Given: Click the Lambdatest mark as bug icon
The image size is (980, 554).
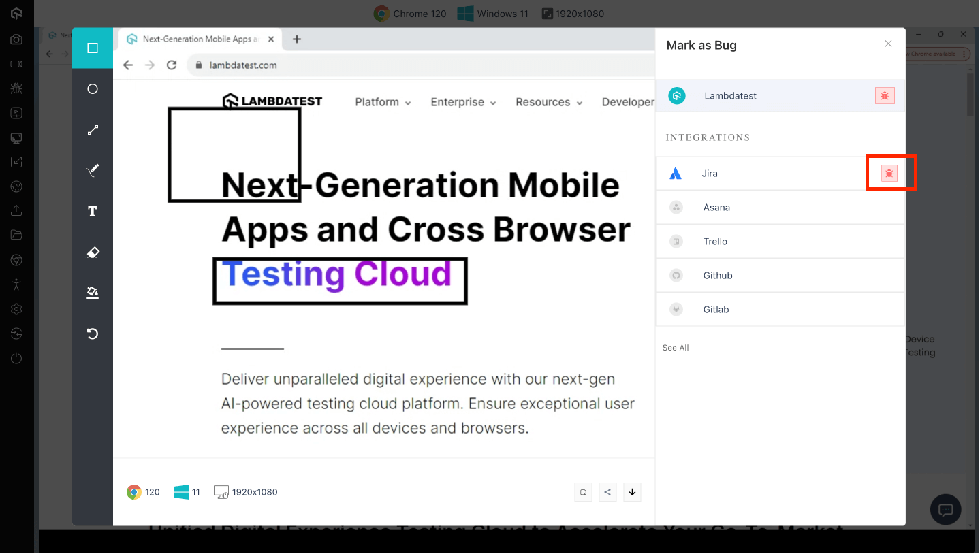Looking at the screenshot, I should (884, 96).
